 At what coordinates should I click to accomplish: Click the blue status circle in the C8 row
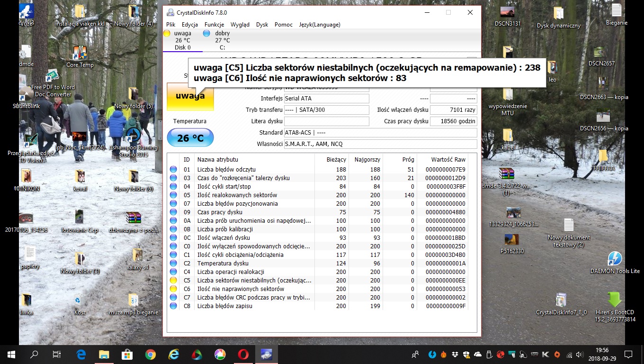click(x=173, y=306)
